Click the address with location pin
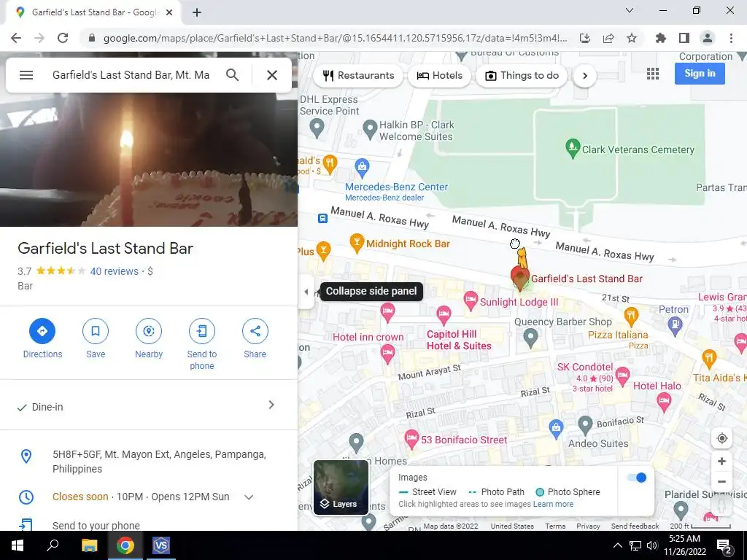 tap(149, 462)
